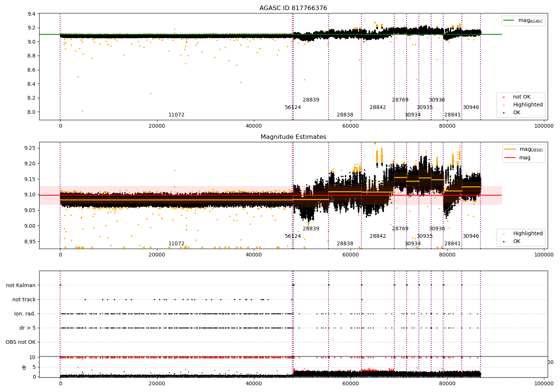Click obsid label 28769 in top plot
The image size is (560, 392).
coord(400,100)
